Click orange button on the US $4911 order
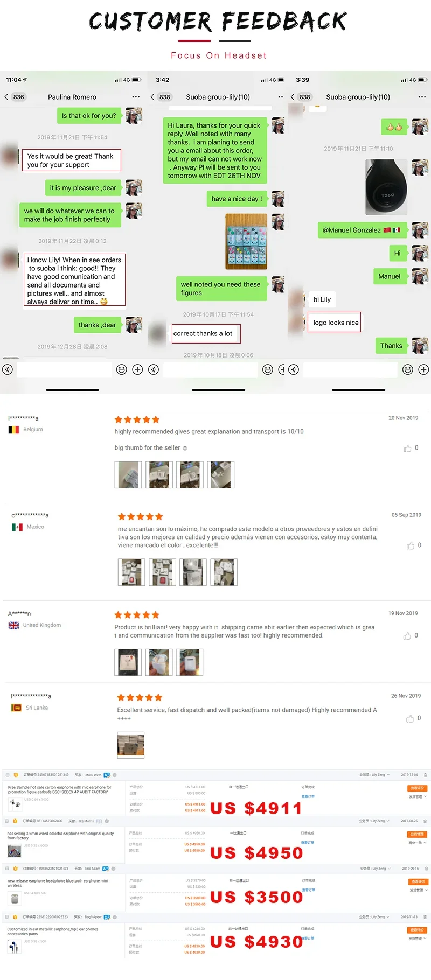This screenshot has width=431, height=980. point(418,788)
